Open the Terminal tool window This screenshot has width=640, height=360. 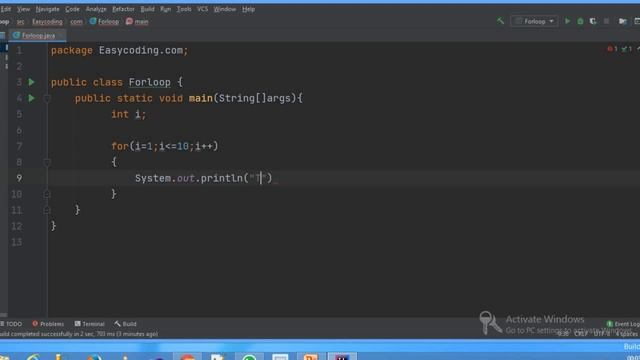tap(89, 324)
